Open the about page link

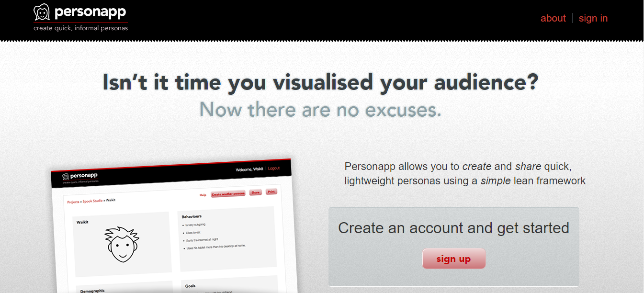pyautogui.click(x=553, y=18)
